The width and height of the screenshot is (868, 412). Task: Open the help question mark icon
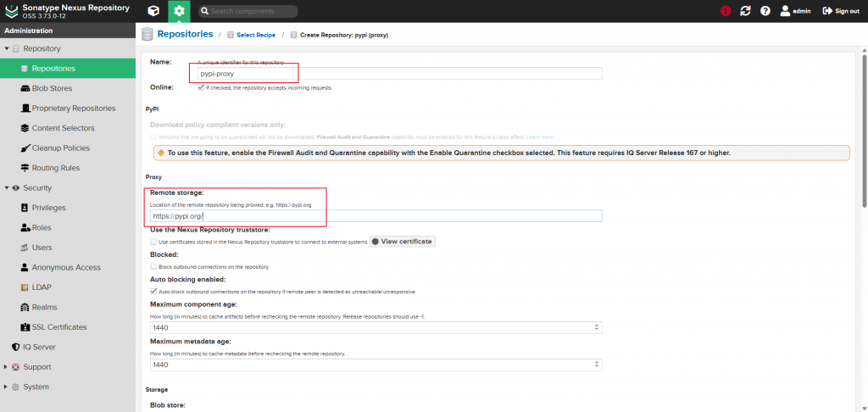point(765,11)
